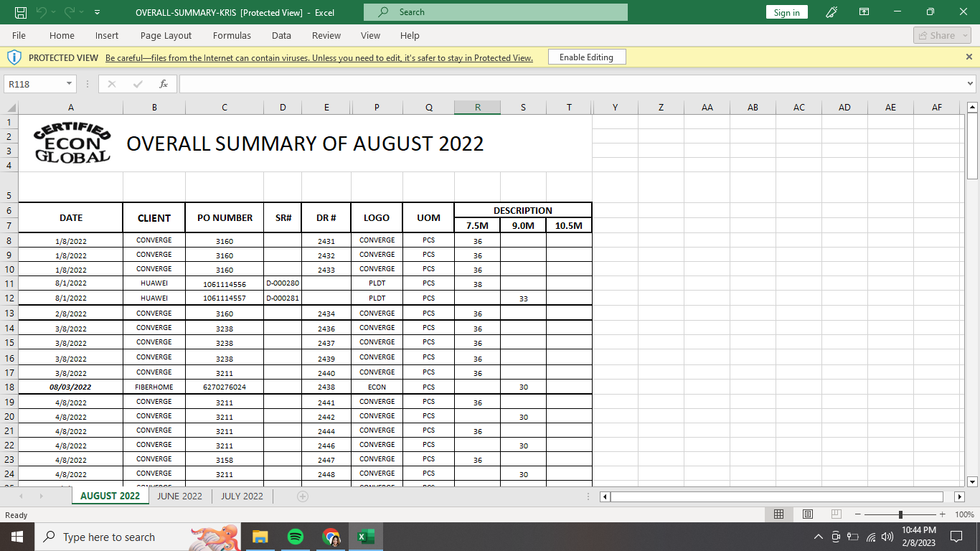Image resolution: width=980 pixels, height=551 pixels.
Task: Click the Protected View warning link text
Action: pyautogui.click(x=319, y=57)
